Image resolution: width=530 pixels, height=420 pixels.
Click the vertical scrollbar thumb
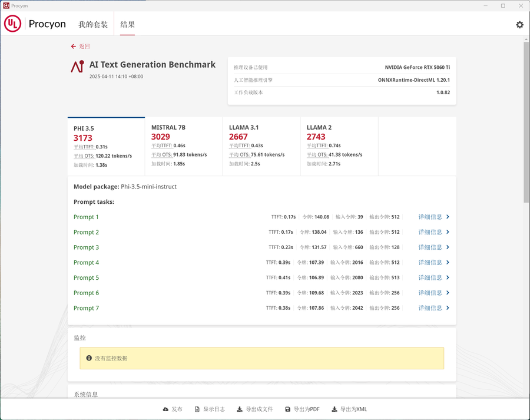tap(526, 122)
